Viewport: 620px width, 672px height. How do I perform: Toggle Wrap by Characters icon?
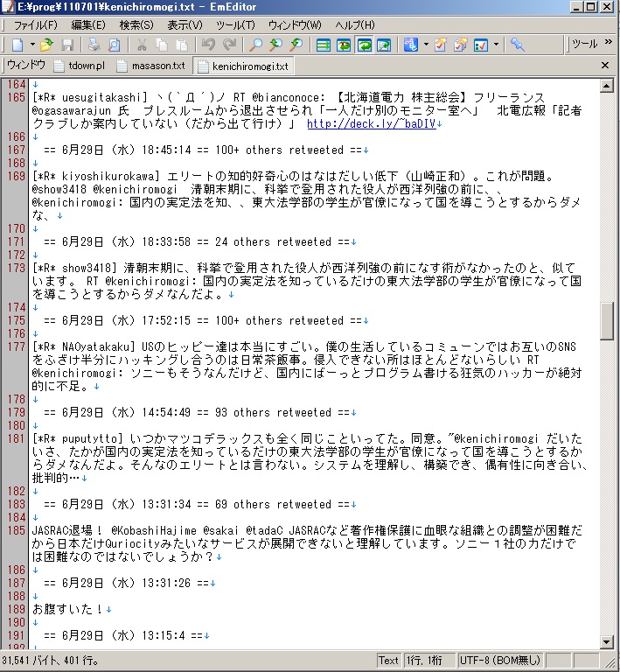point(344,45)
